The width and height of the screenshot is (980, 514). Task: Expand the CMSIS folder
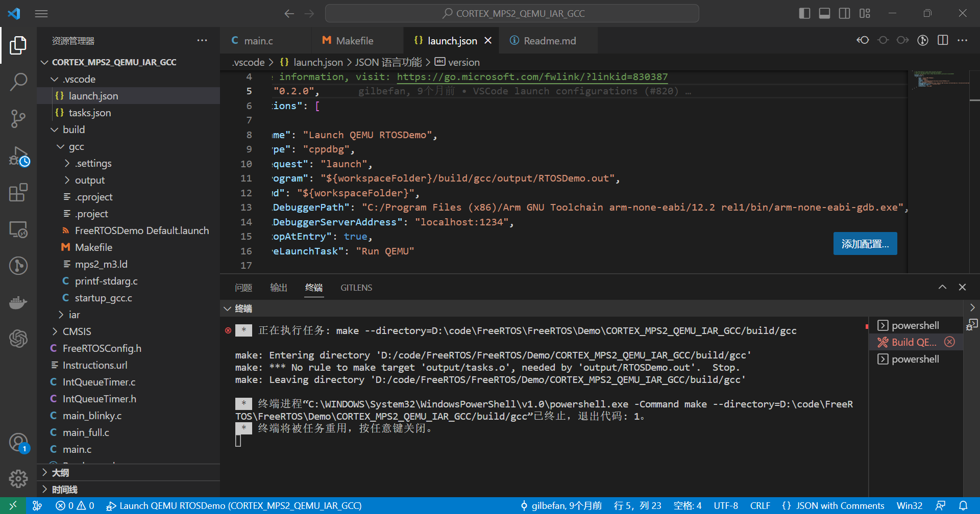pyautogui.click(x=77, y=331)
